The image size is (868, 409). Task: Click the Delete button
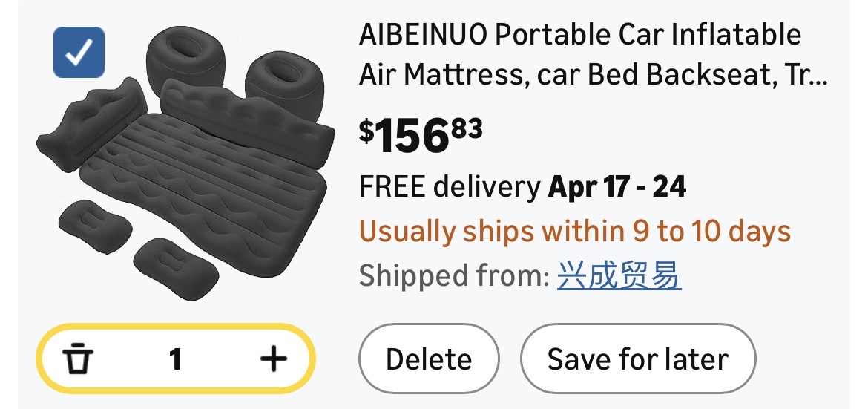(428, 360)
